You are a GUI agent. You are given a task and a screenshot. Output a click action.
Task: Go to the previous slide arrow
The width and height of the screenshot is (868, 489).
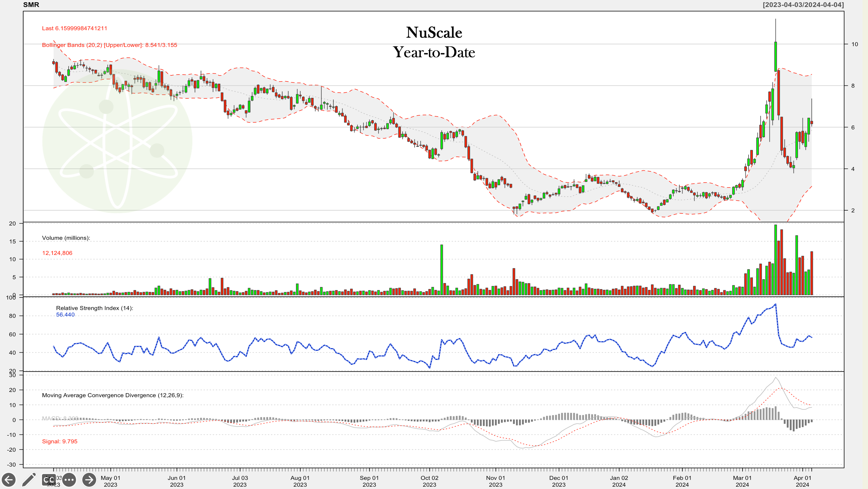pyautogui.click(x=9, y=479)
